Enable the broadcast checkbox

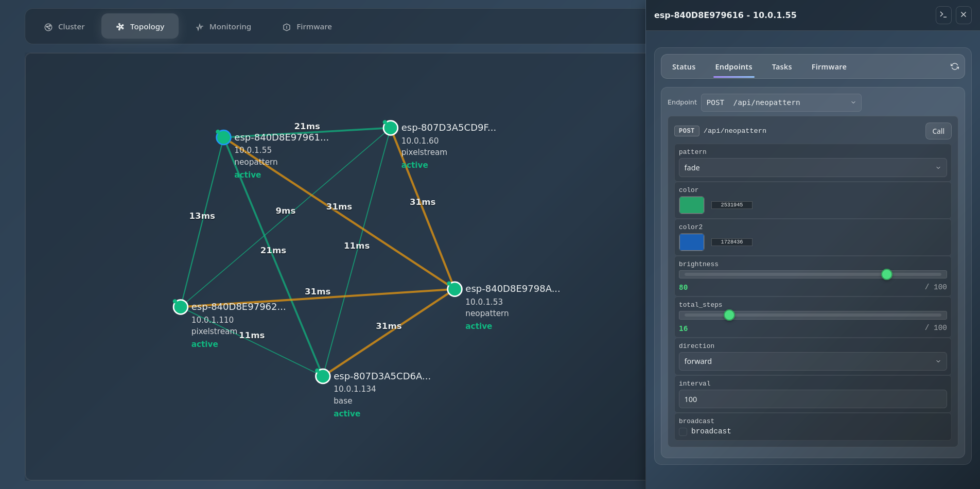click(x=683, y=432)
